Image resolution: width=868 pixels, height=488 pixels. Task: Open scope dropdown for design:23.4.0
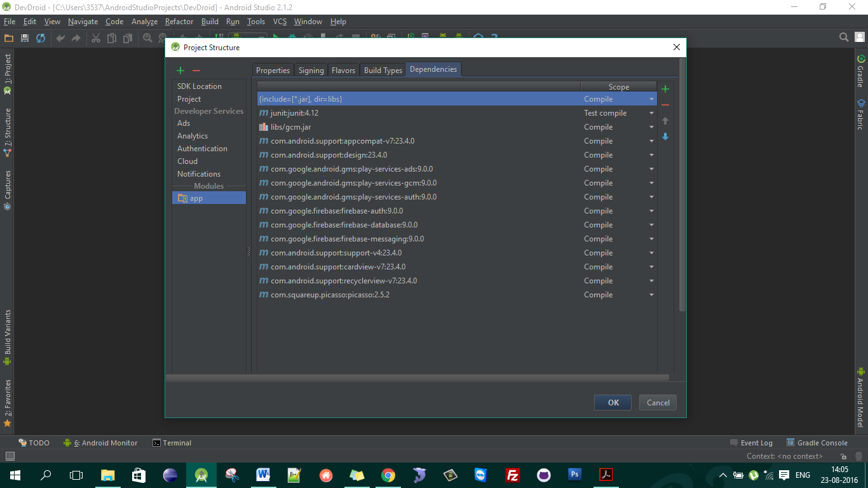tap(651, 155)
